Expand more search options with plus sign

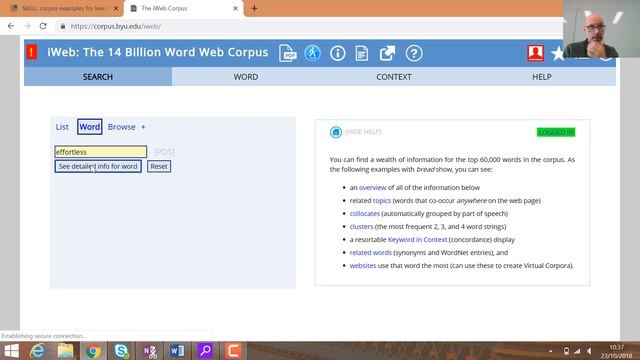(143, 127)
